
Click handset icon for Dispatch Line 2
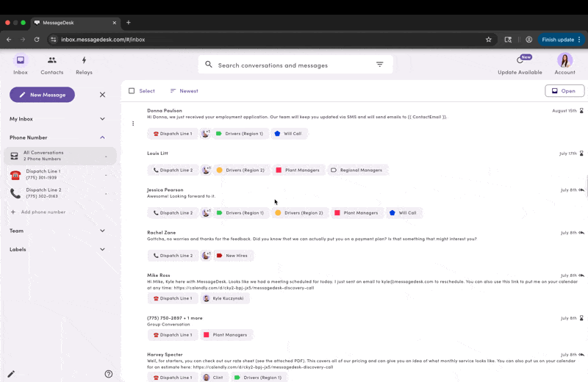click(15, 193)
